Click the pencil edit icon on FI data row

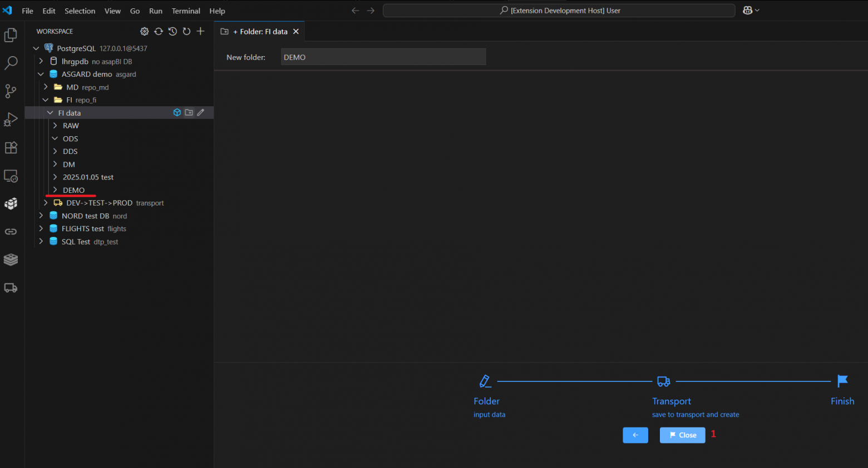coord(201,113)
